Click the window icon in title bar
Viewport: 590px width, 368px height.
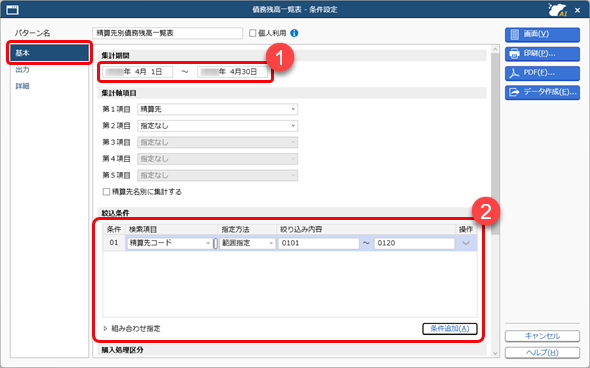click(x=12, y=10)
